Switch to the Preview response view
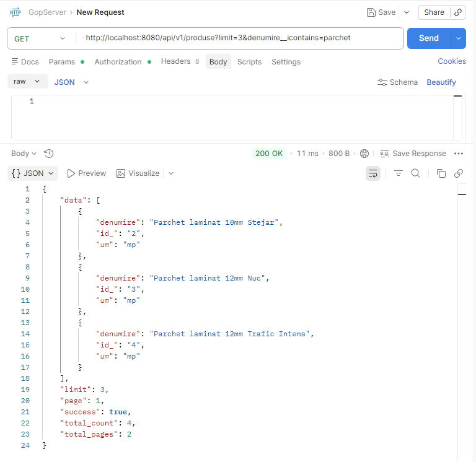Screen dimensions: 476x462 (86, 173)
